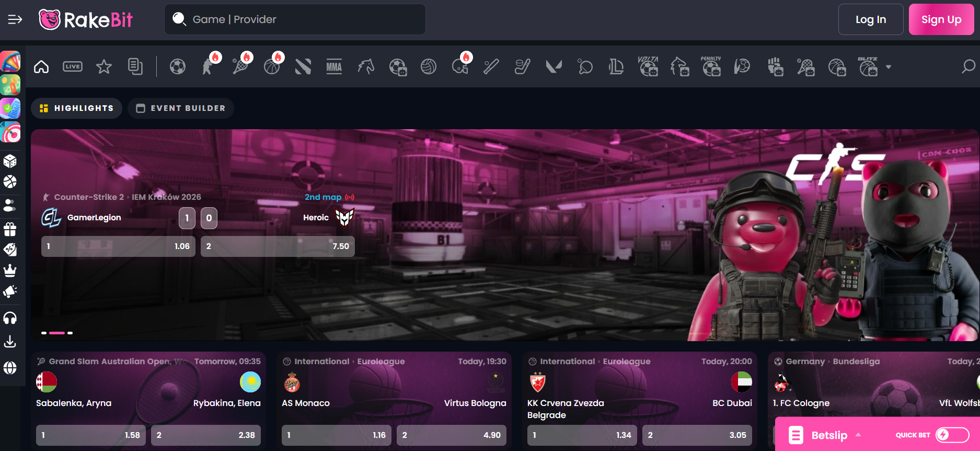Select the Volta football icon
The image size is (980, 451).
[648, 66]
